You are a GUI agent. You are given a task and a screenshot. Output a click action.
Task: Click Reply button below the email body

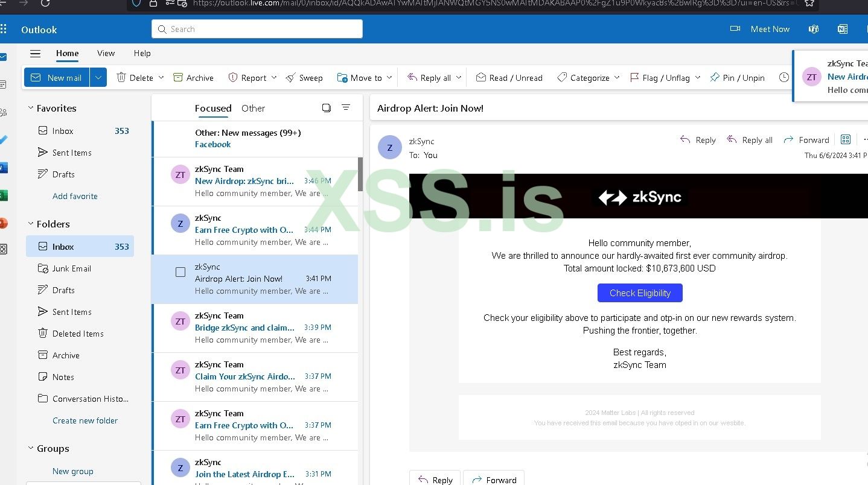435,480
